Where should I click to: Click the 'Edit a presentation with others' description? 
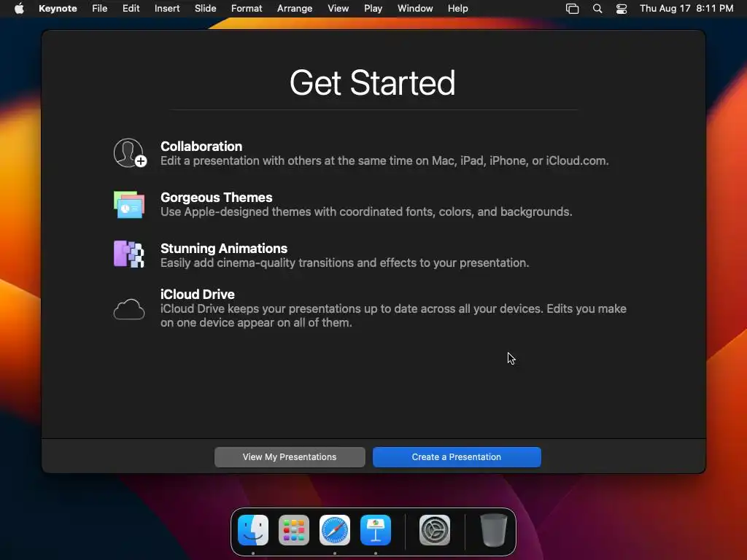pyautogui.click(x=384, y=161)
